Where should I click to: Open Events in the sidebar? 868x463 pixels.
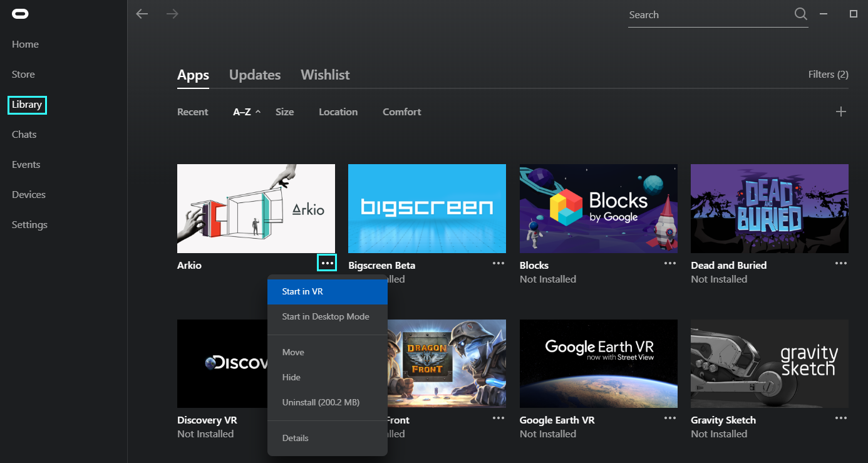click(x=26, y=165)
